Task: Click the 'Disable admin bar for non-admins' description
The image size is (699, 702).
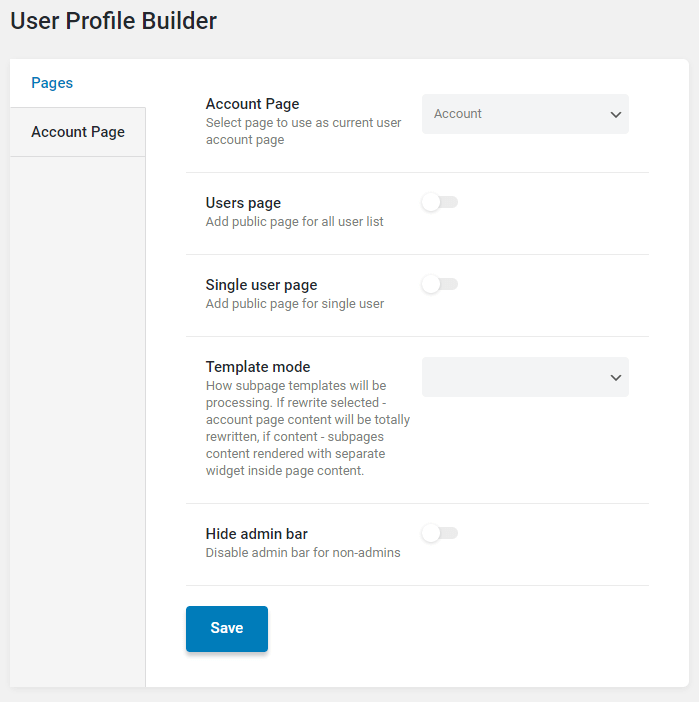Action: pyautogui.click(x=303, y=552)
